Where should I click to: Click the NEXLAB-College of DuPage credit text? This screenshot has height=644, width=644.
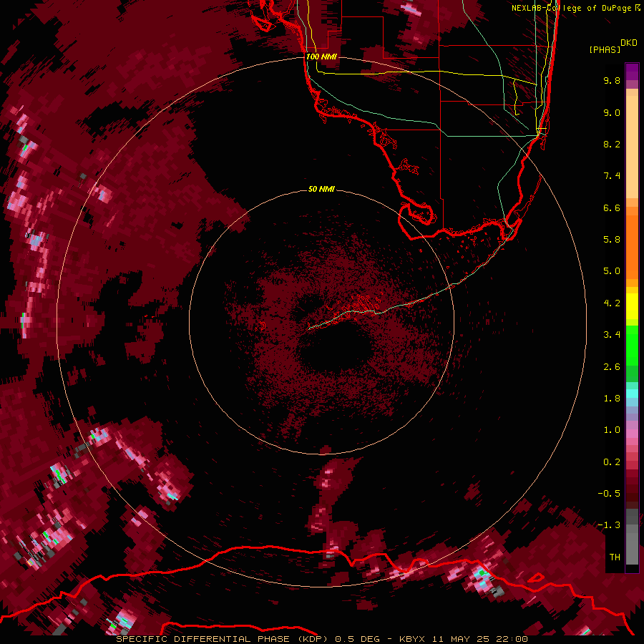tap(572, 8)
